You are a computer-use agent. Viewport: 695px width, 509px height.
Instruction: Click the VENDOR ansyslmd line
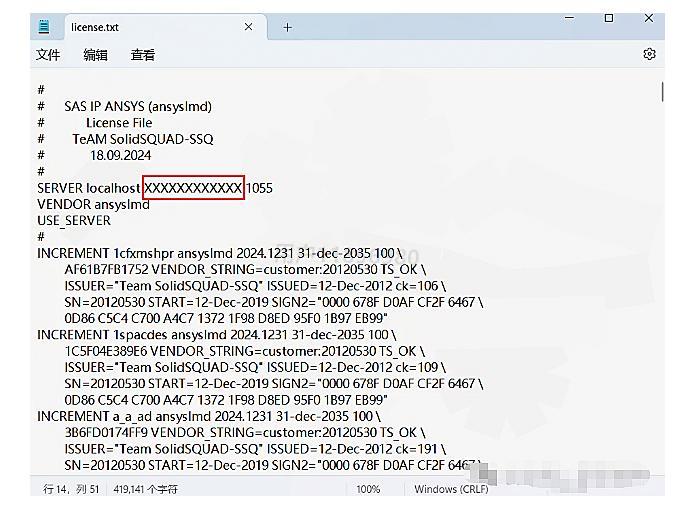94,204
